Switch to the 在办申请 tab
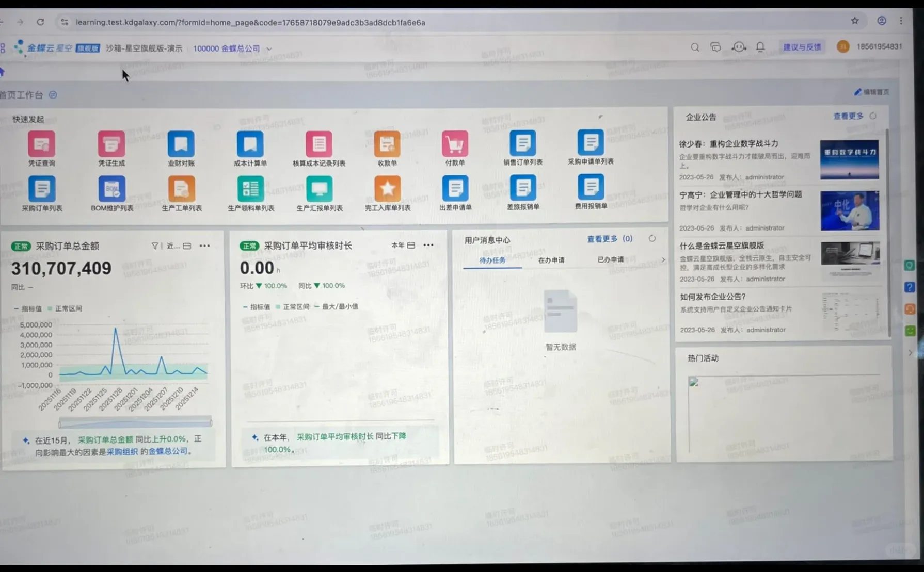 [552, 260]
